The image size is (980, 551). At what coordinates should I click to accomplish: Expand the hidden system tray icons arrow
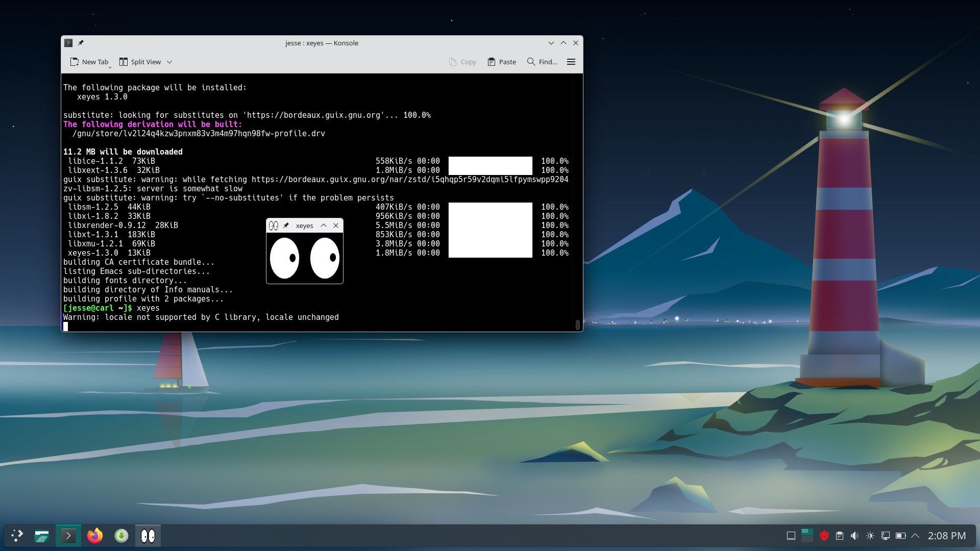point(915,536)
